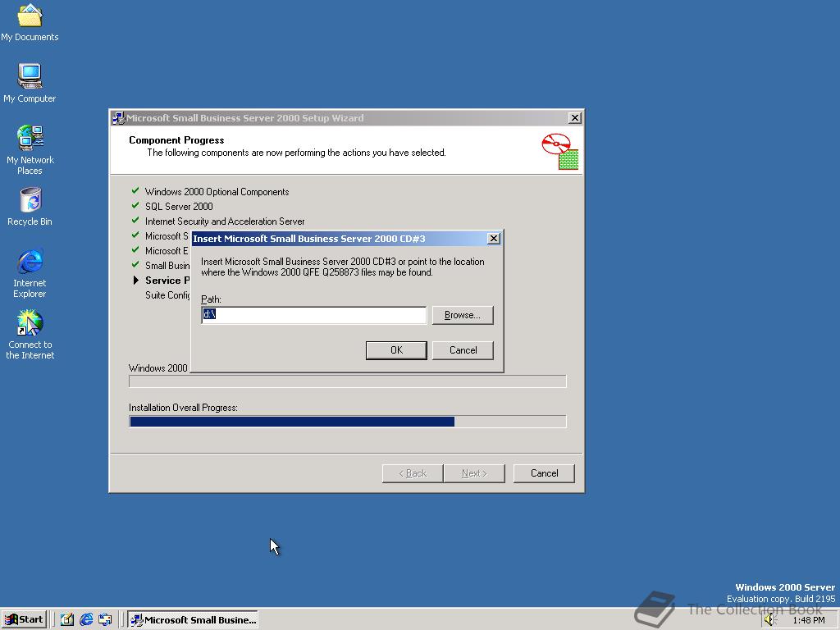Click the Suite Config list entry
This screenshot has height=630, width=840.
pos(167,295)
